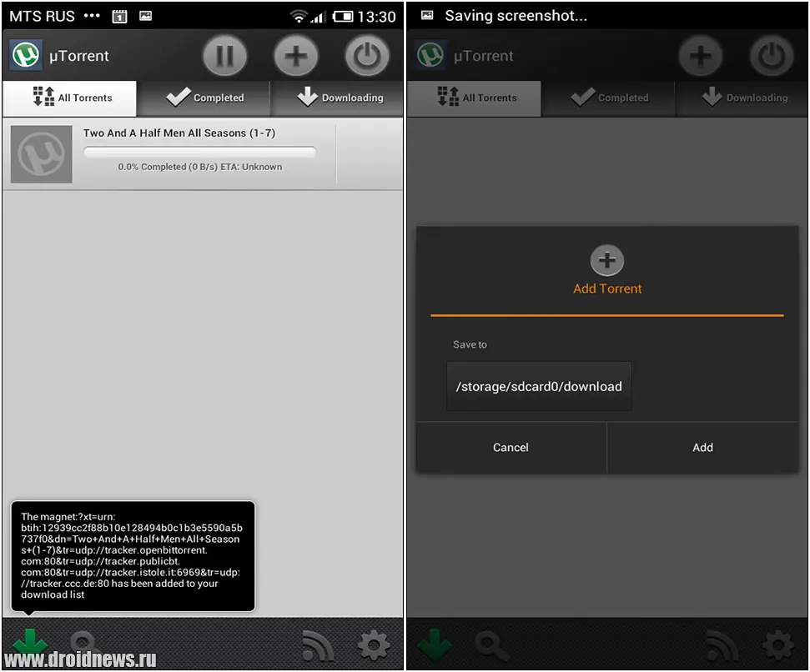The height and width of the screenshot is (672, 810).
Task: Open Downloading tab in right screen
Action: pyautogui.click(x=742, y=98)
